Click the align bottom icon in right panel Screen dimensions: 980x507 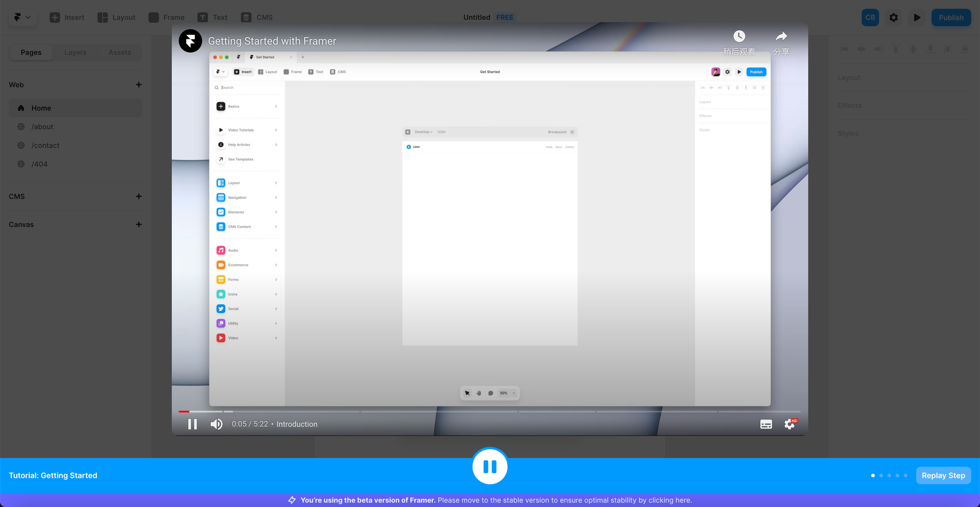tap(930, 49)
